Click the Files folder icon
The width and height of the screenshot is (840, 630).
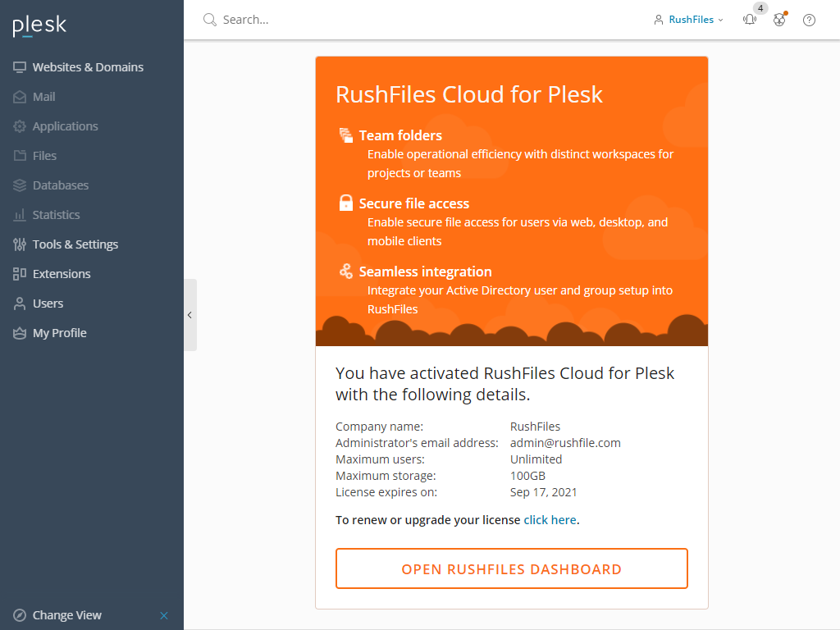pyautogui.click(x=20, y=155)
